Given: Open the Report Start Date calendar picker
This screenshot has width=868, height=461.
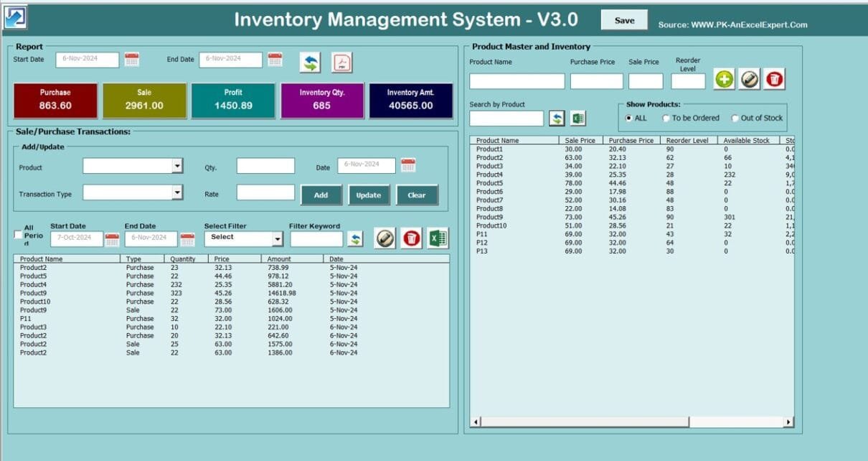Looking at the screenshot, I should point(131,60).
